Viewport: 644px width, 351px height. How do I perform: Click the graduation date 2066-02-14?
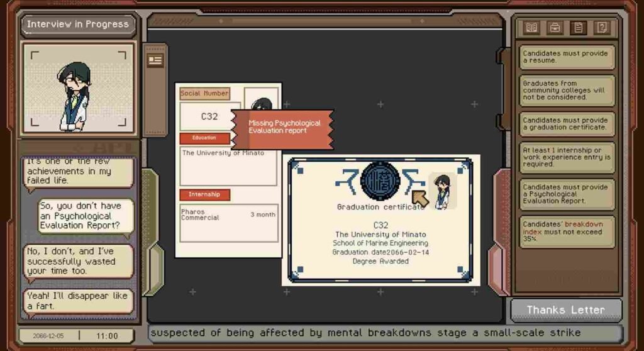click(380, 252)
